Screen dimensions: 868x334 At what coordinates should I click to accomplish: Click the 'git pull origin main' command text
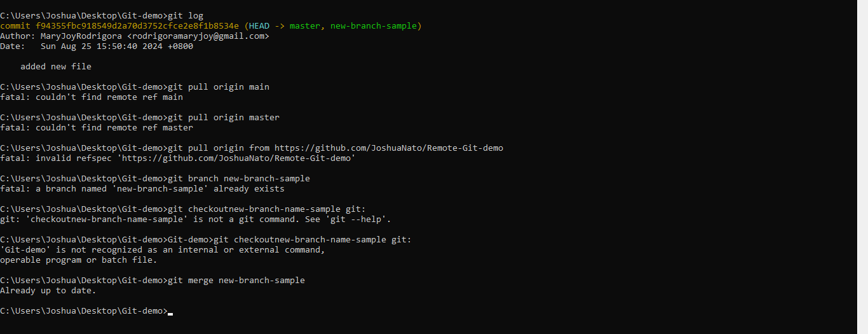[219, 87]
